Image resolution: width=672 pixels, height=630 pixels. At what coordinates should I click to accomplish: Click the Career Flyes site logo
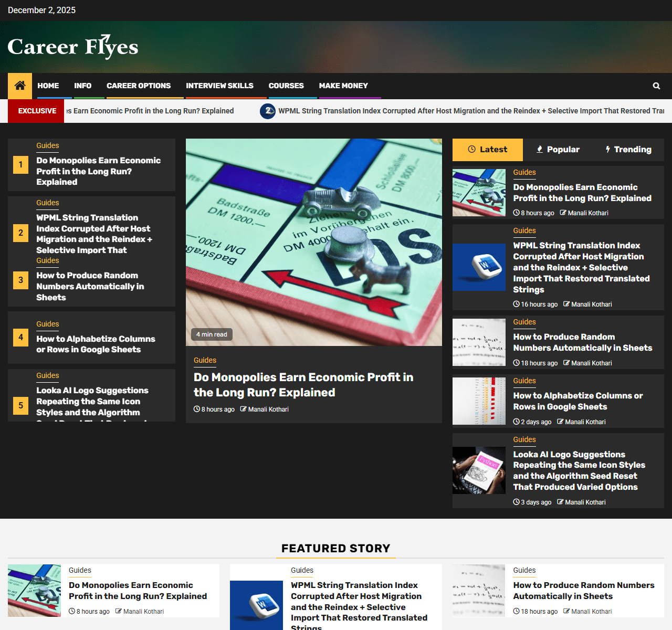coord(73,47)
